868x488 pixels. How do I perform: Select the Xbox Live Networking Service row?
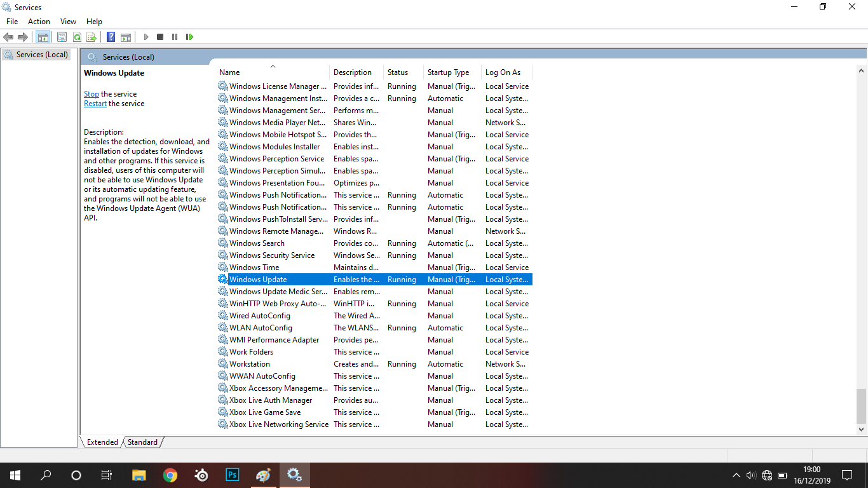(x=374, y=424)
